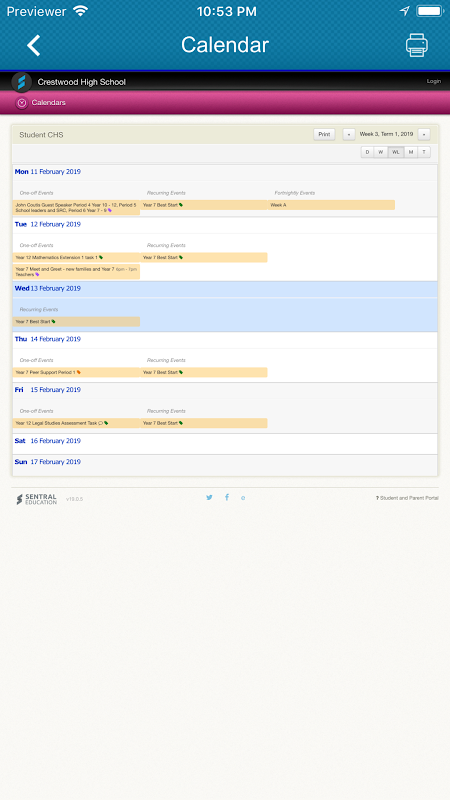
Task: Open Year 7 Peer Support Period 1
Action: coord(76,372)
